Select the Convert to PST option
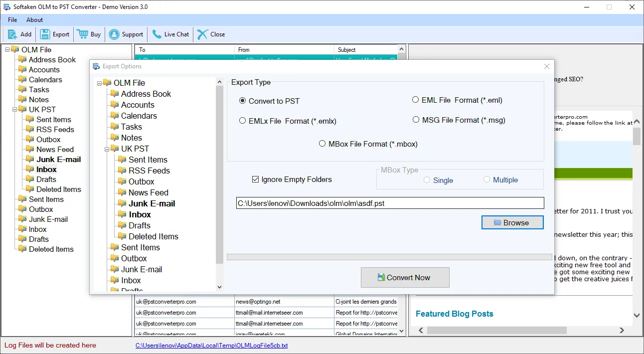Viewport: 644px width, 354px height. click(243, 101)
